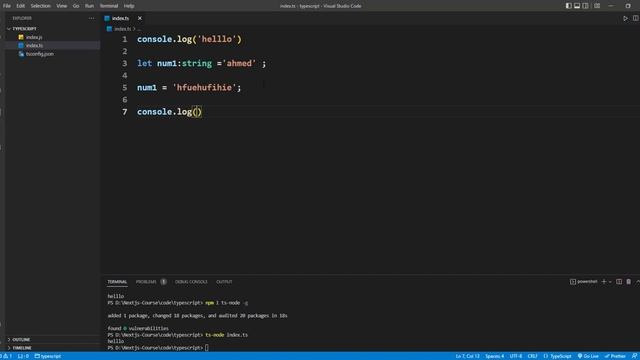Image resolution: width=640 pixels, height=360 pixels.
Task: Switch to the TERMINAL panel tab
Action: pyautogui.click(x=117, y=282)
